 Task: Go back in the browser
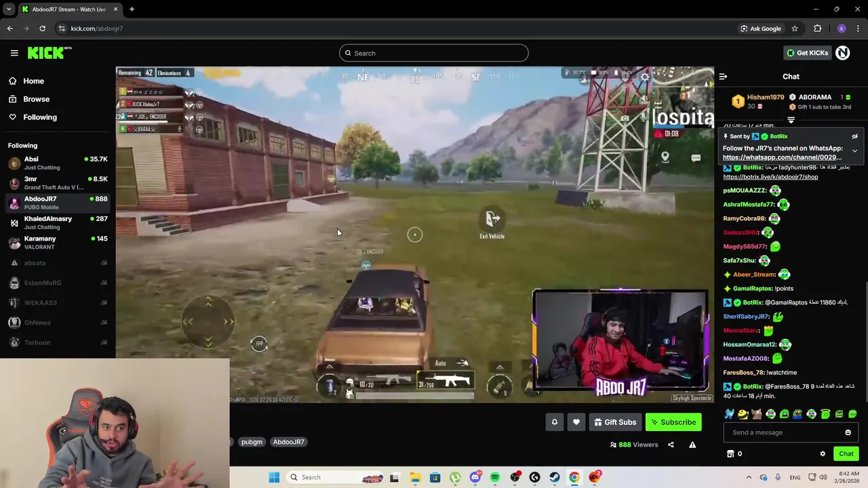coord(9,28)
